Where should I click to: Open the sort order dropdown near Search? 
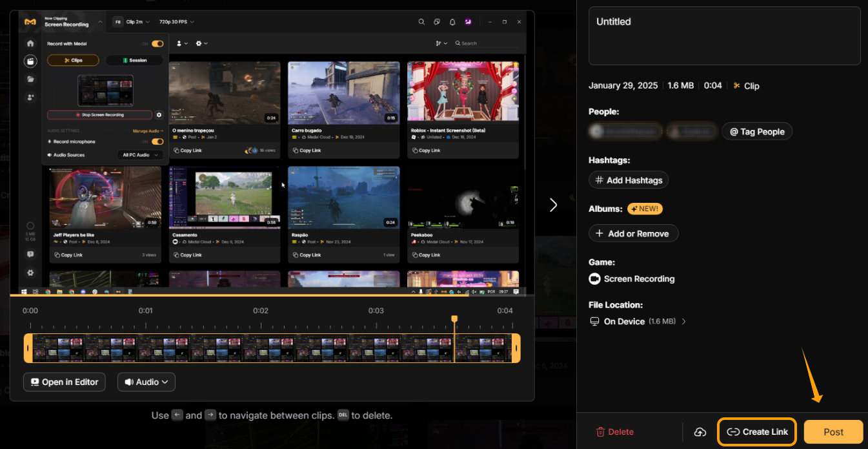(x=441, y=43)
